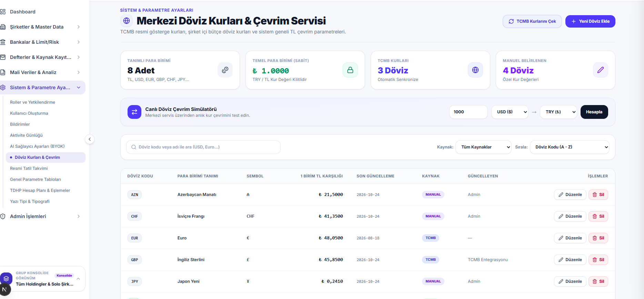
Task: Go to Aktivite Günlüğü page
Action: click(x=26, y=135)
